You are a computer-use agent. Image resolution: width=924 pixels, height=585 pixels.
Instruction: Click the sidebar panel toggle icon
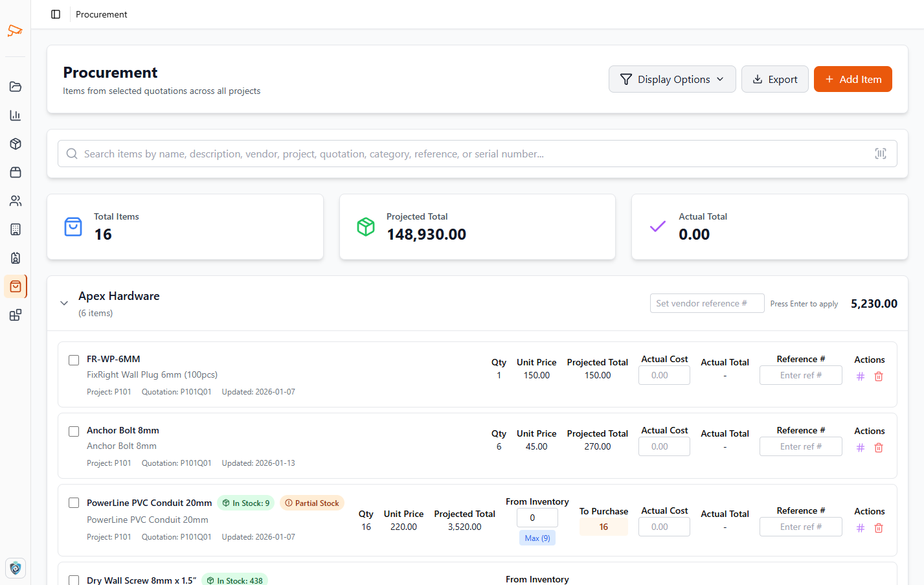[x=56, y=14]
